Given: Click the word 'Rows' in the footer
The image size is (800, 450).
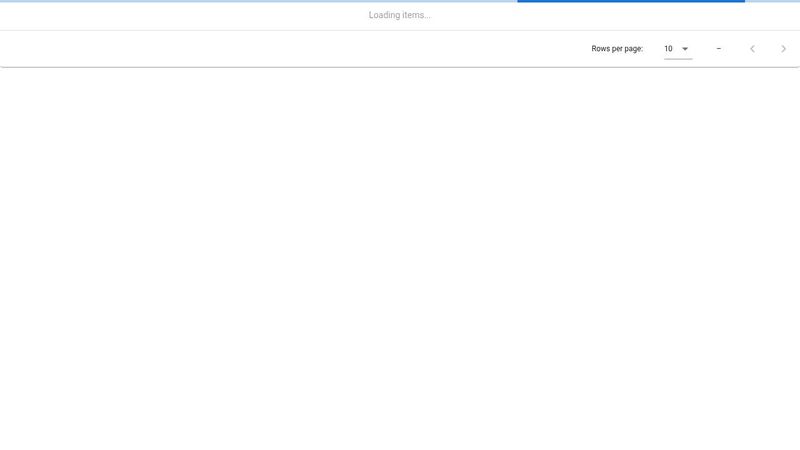Looking at the screenshot, I should (601, 49).
